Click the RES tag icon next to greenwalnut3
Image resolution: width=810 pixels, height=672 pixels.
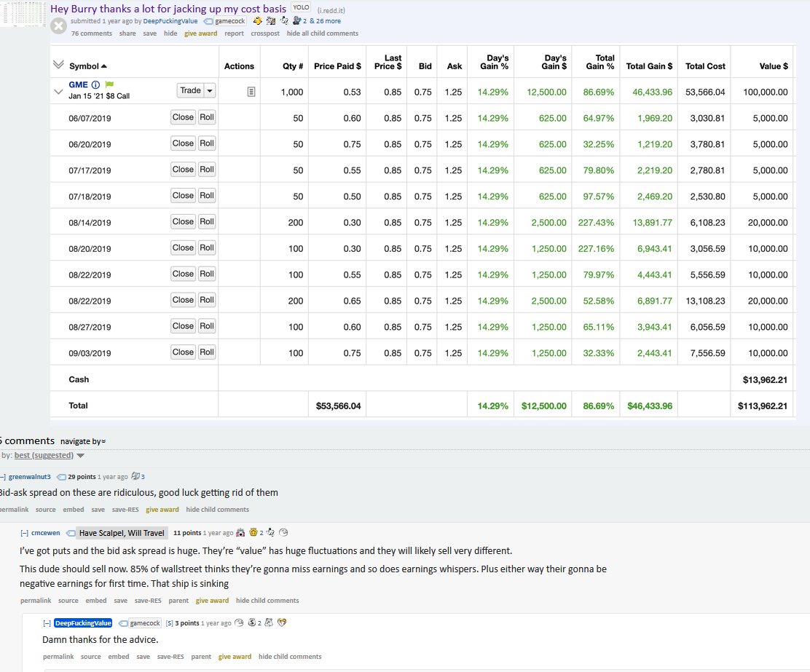click(61, 477)
